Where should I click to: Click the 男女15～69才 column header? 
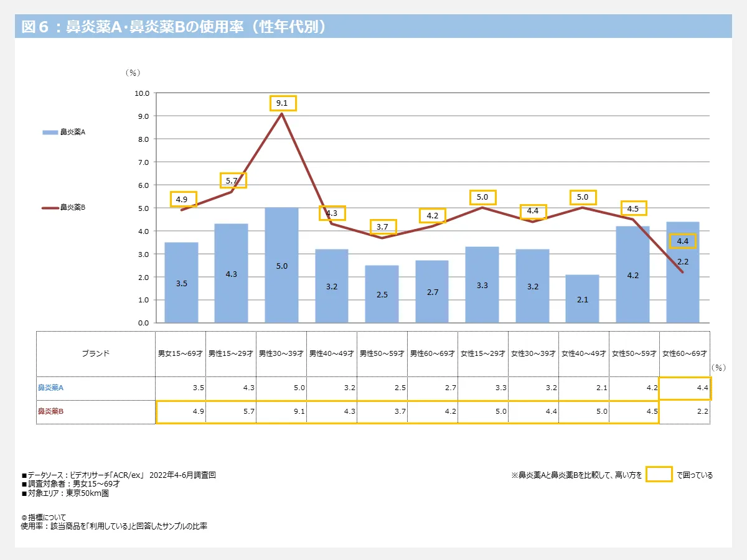[180, 353]
